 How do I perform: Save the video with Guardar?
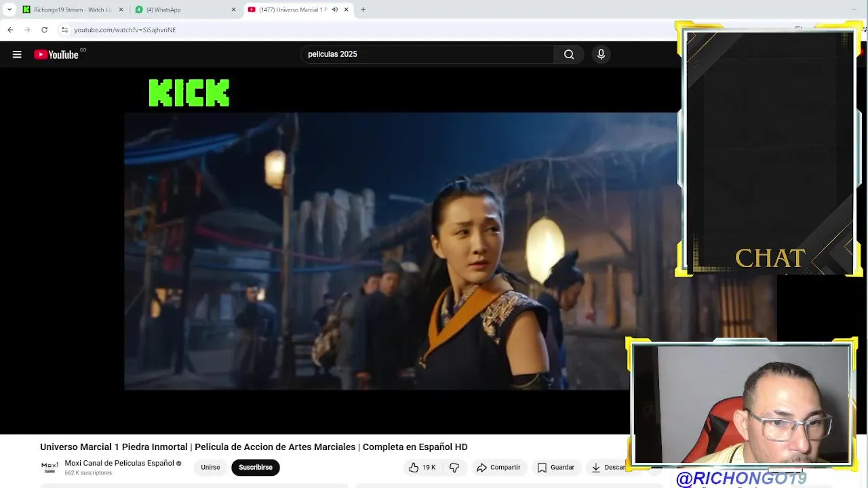(x=556, y=467)
